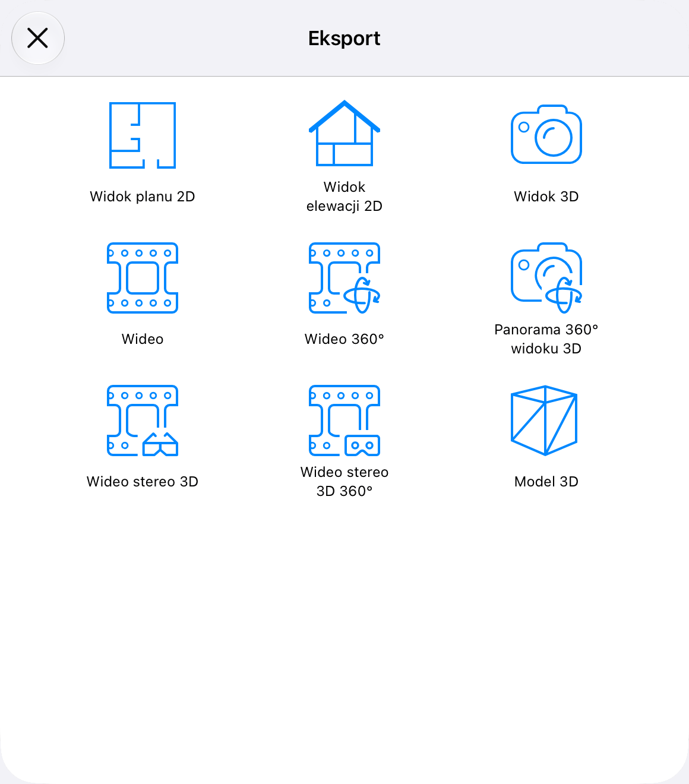Choose the film strip with VR headset icon

344,421
